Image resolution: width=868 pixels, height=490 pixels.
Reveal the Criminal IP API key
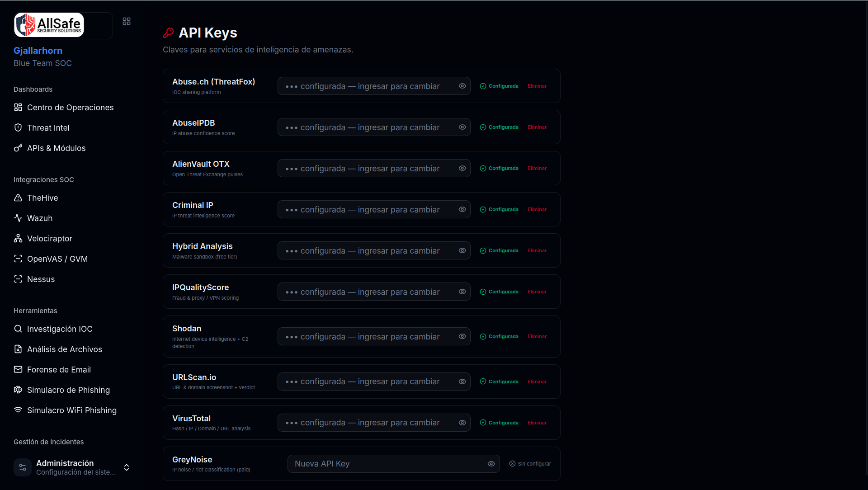[462, 209]
